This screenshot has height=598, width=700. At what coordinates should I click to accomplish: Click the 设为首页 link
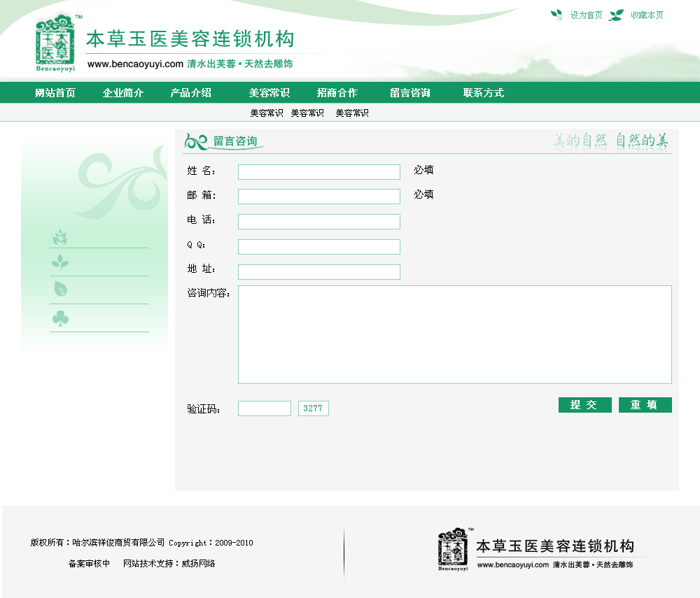586,15
